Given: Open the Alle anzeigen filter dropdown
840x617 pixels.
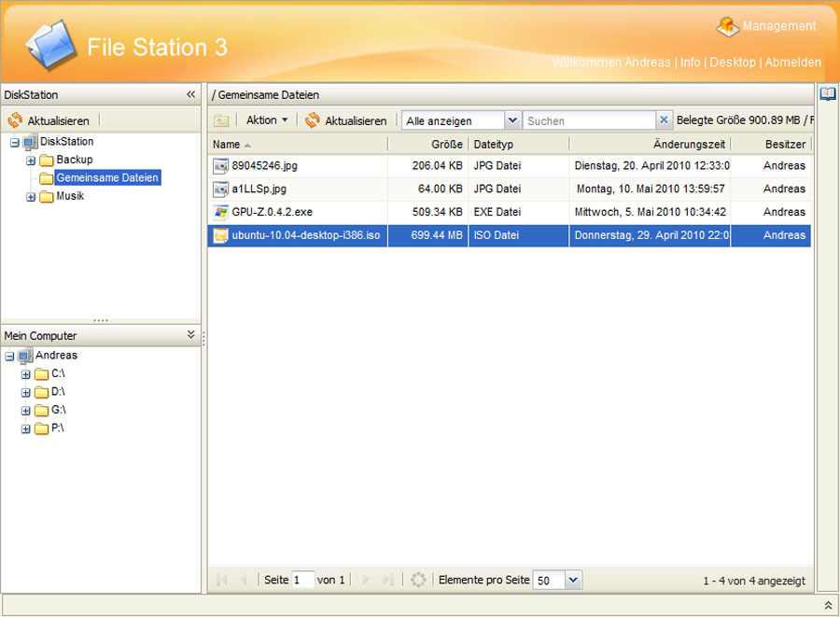Looking at the screenshot, I should coord(512,120).
